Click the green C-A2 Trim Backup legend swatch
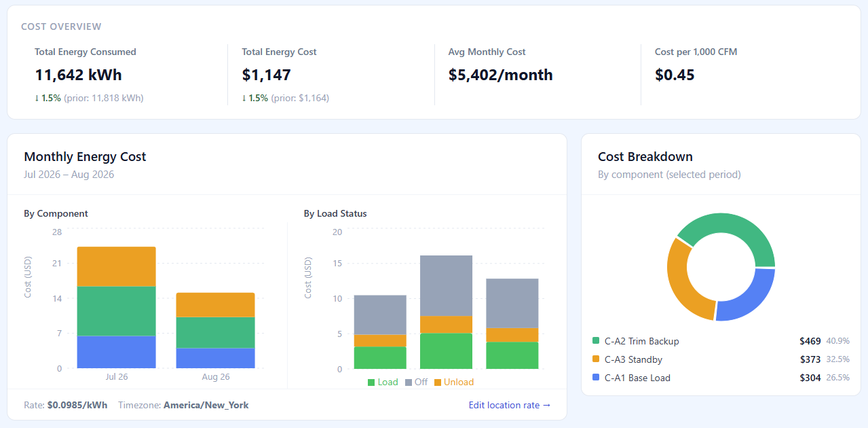 [596, 341]
